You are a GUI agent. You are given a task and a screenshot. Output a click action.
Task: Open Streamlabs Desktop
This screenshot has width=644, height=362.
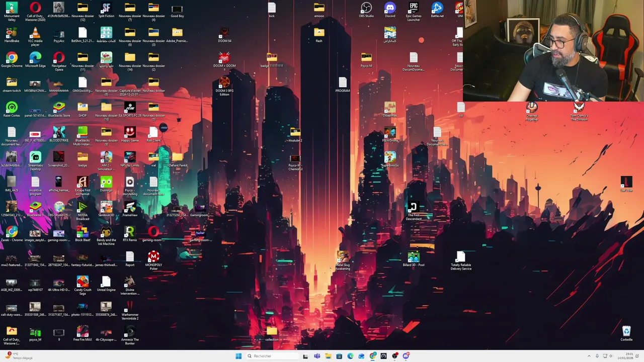tap(35, 161)
